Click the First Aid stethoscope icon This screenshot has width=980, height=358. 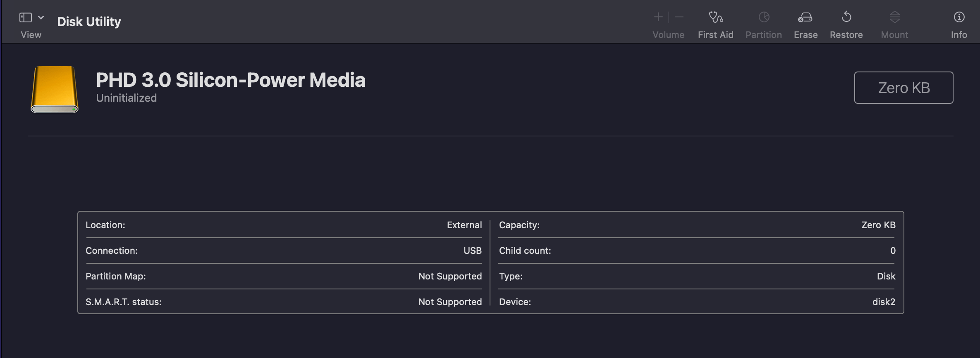[x=716, y=17]
